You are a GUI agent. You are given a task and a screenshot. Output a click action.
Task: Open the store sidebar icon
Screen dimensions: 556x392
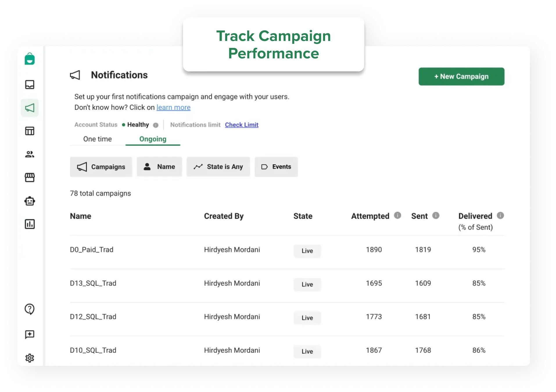[30, 177]
